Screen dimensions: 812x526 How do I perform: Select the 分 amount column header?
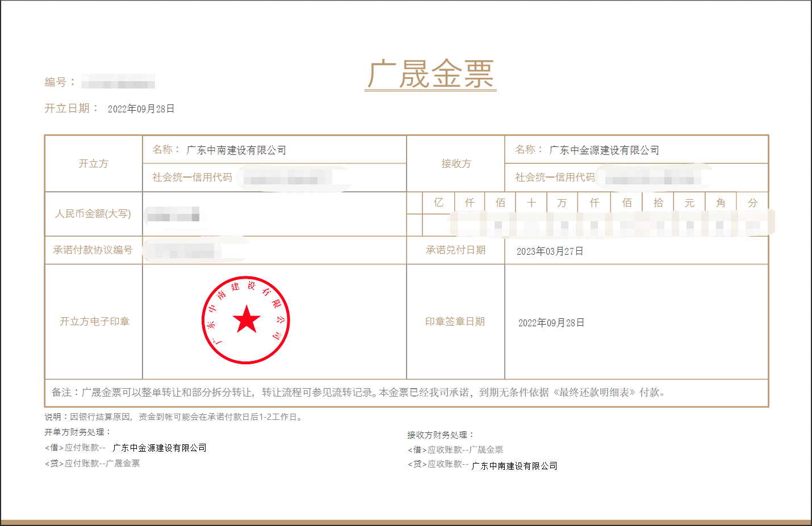point(752,203)
